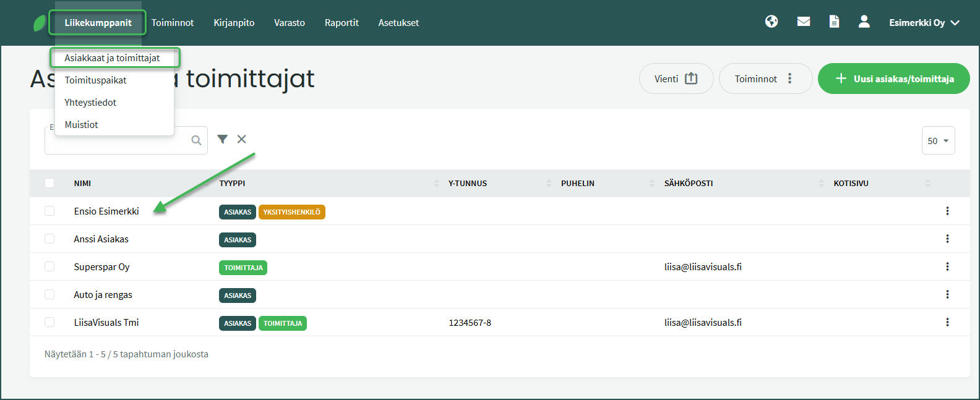
Task: Check the box for Anssi Asiakas
Action: [x=49, y=239]
